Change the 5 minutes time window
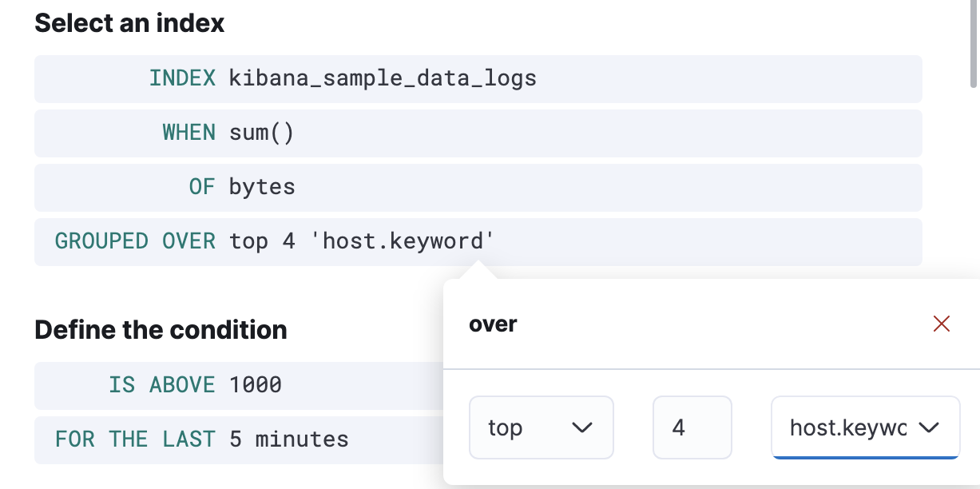 pyautogui.click(x=289, y=439)
